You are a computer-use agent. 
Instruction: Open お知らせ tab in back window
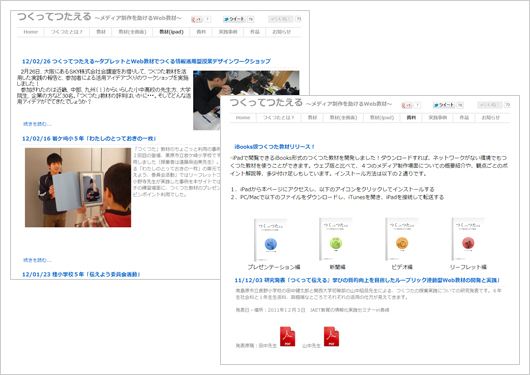282,32
